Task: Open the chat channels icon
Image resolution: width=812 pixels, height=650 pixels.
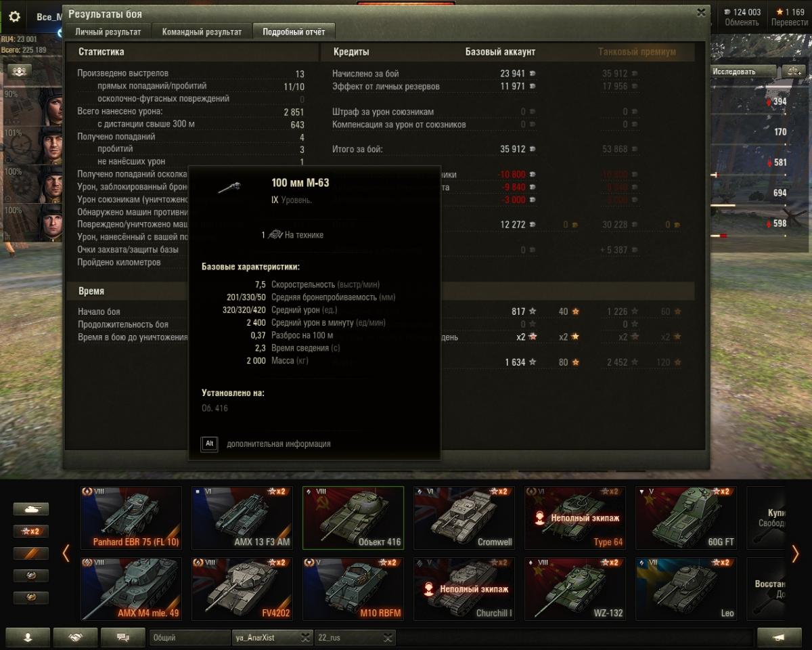Action: (122, 637)
